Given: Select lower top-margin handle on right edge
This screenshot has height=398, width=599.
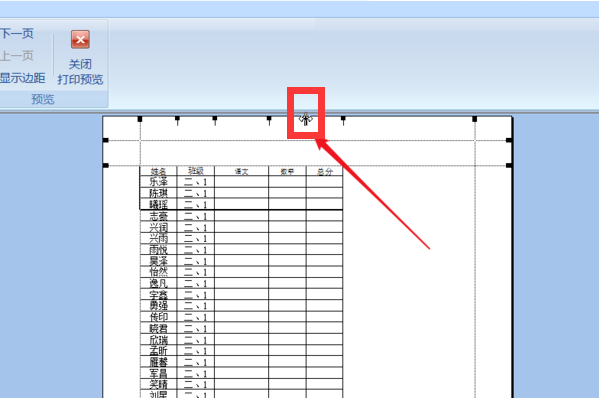Looking at the screenshot, I should (509, 165).
